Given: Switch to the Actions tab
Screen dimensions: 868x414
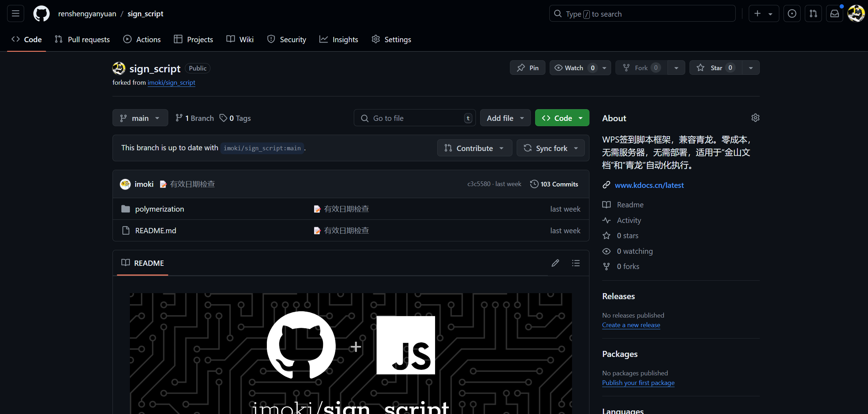Looking at the screenshot, I should coord(142,39).
